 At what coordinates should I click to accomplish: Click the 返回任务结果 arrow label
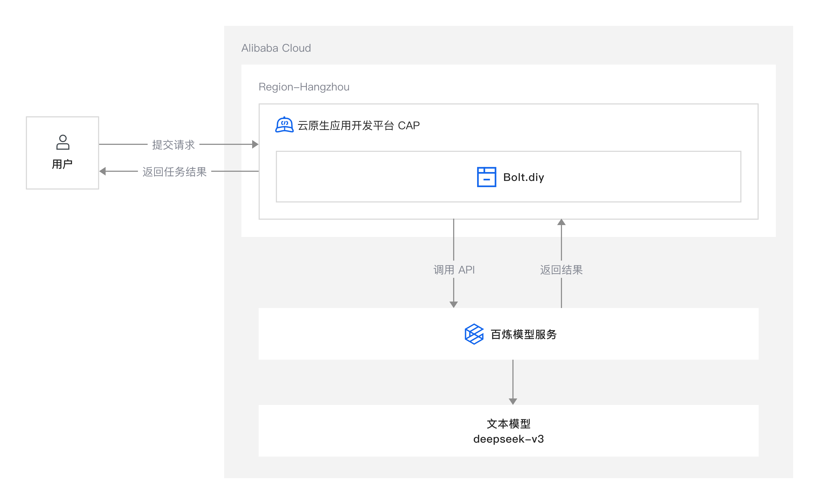(174, 173)
